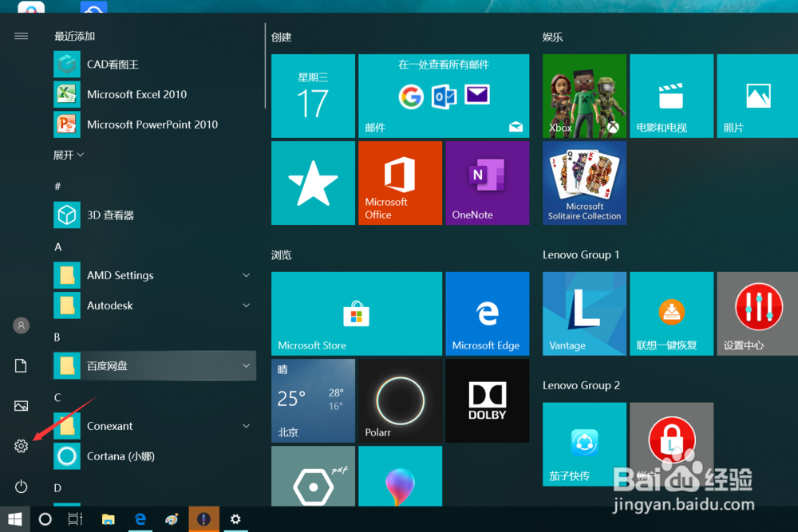Viewport: 798px width, 532px height.
Task: Click the Windows Start button on taskbar
Action: tap(14, 518)
